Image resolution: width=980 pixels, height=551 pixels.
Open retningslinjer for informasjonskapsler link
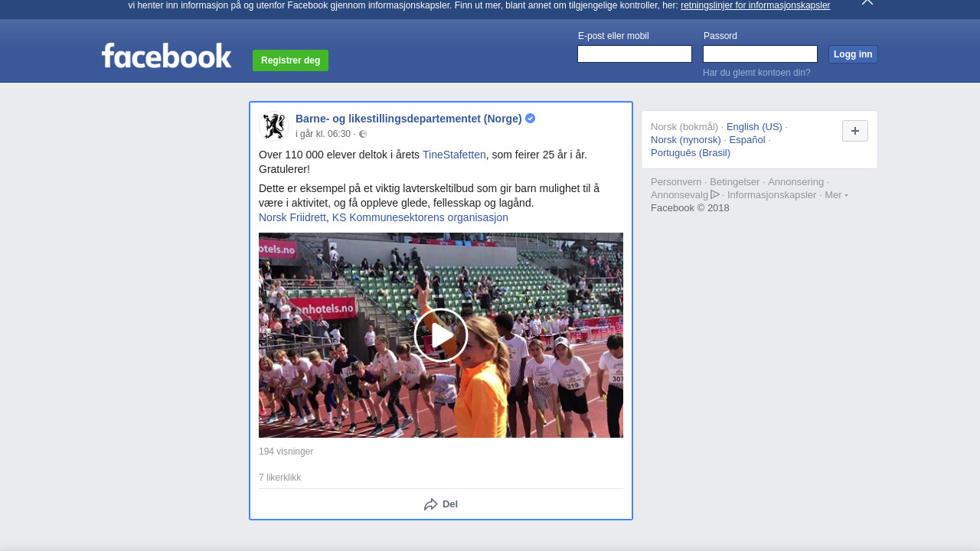(x=755, y=5)
